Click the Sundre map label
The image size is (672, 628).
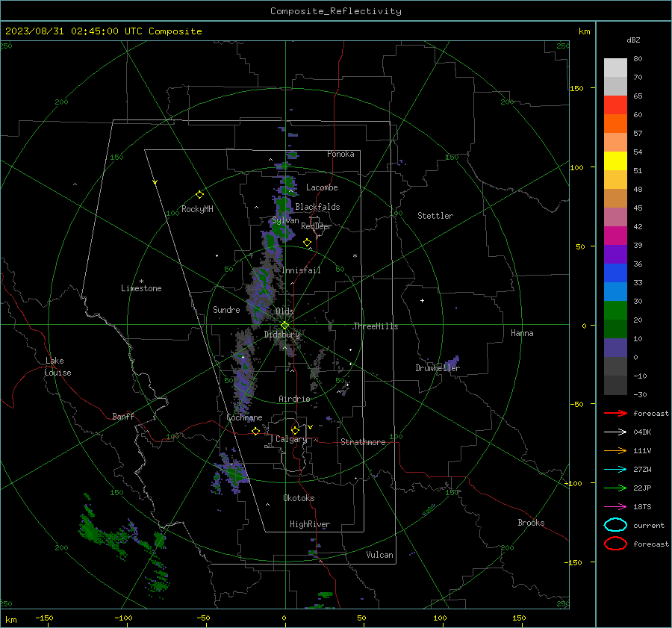click(226, 310)
